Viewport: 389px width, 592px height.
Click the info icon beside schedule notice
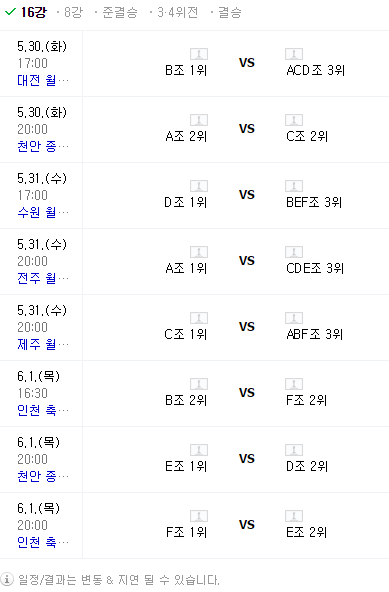(7, 579)
